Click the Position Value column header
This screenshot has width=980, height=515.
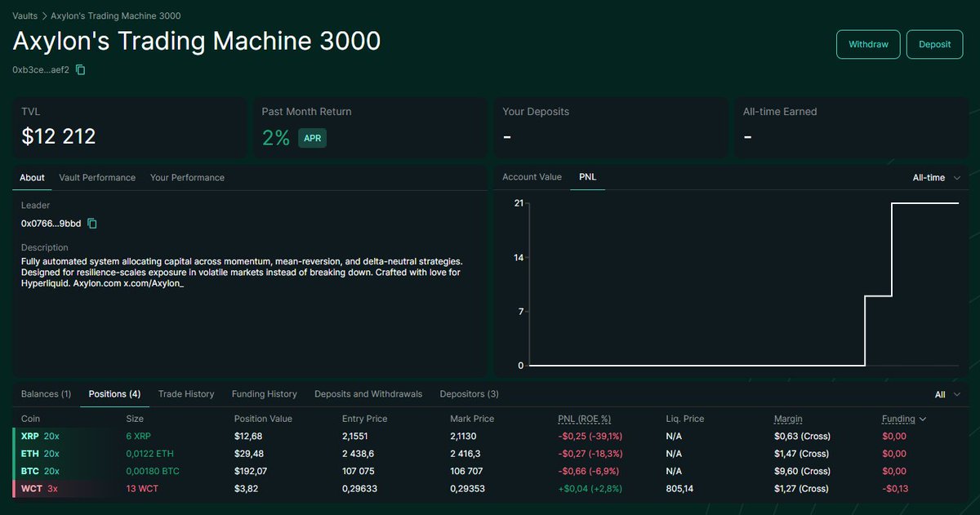coord(263,419)
